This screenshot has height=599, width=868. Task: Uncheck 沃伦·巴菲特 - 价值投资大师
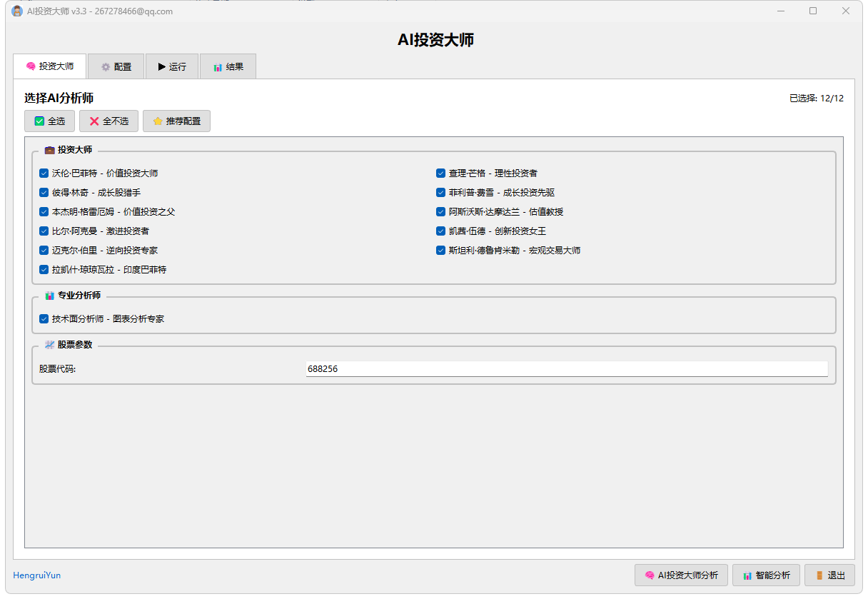[x=44, y=173]
